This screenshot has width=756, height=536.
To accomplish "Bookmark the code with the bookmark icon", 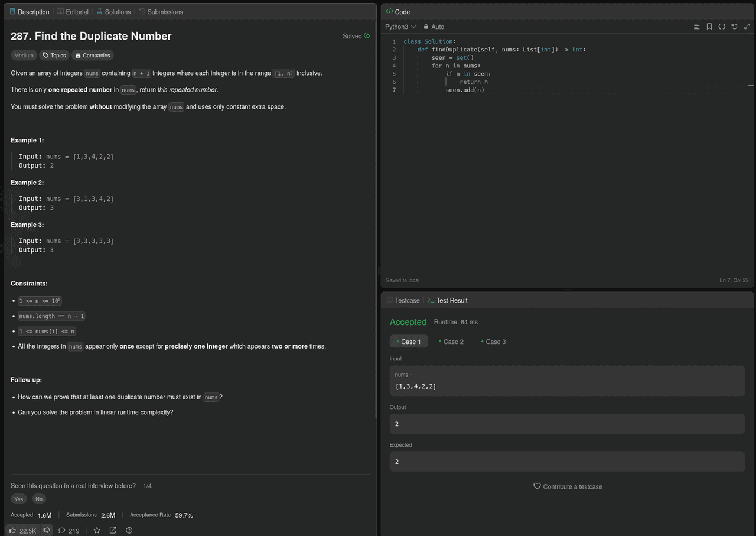I will (709, 27).
